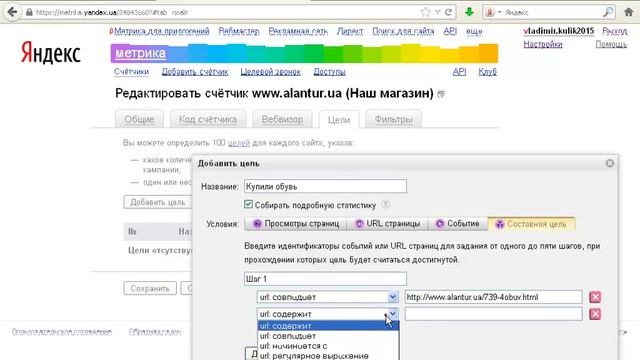
Task: Open the Настройки link
Action: point(543,44)
